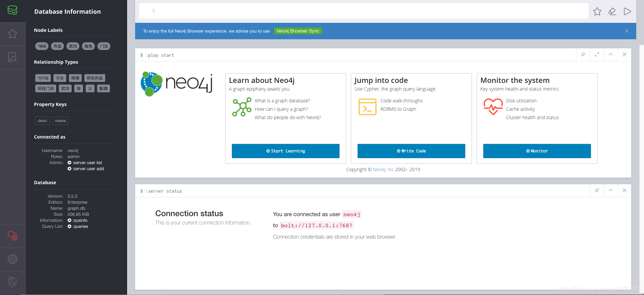
Task: Select the *(115) all-relationships type
Action: pyautogui.click(x=43, y=78)
